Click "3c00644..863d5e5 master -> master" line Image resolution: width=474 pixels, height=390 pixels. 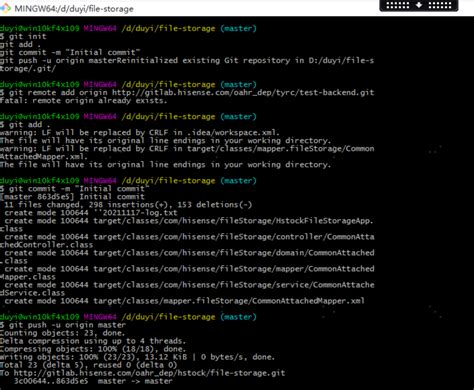click(93, 381)
